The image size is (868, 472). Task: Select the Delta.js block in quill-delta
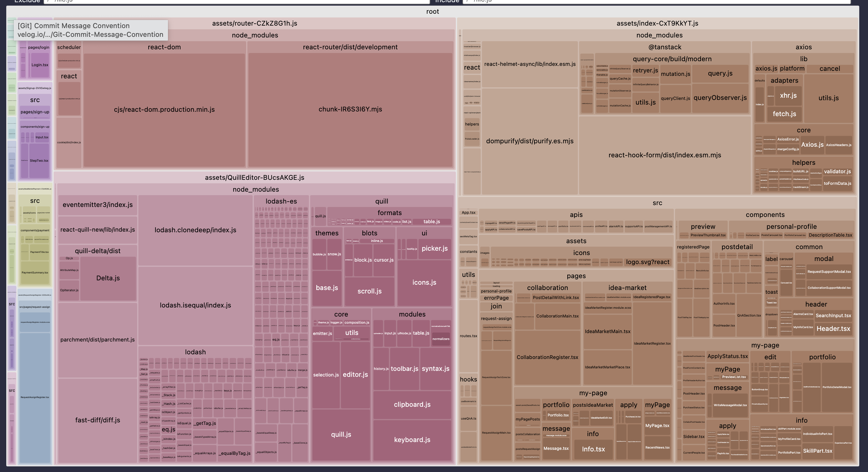(108, 278)
